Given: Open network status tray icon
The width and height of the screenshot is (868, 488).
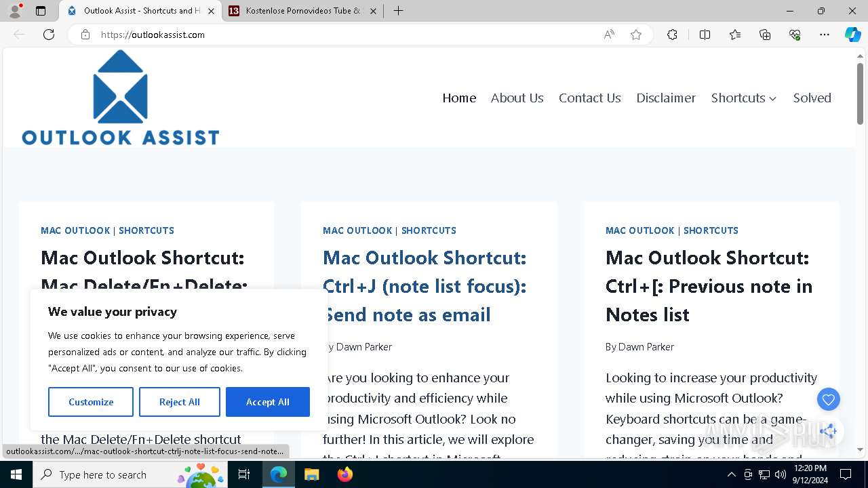Looking at the screenshot, I should point(764,474).
